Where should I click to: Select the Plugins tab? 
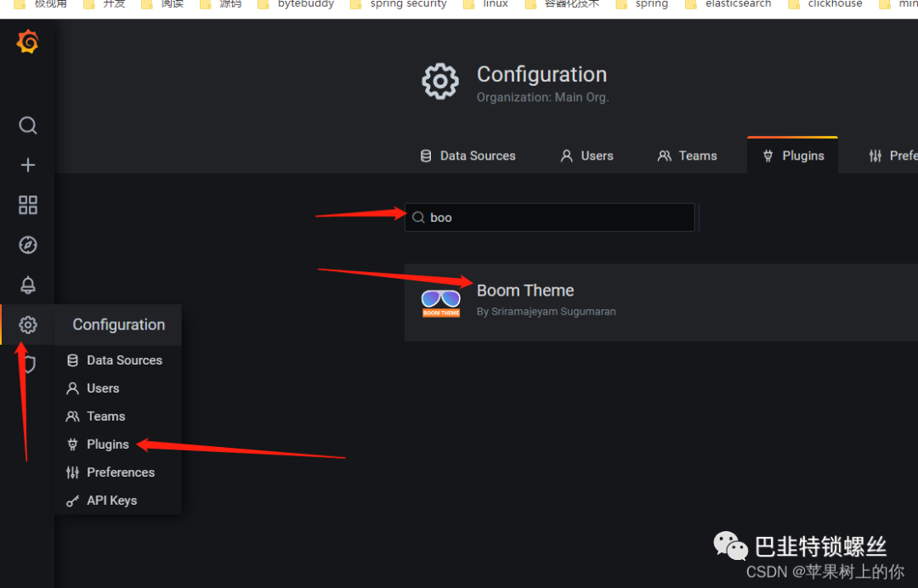click(x=793, y=155)
